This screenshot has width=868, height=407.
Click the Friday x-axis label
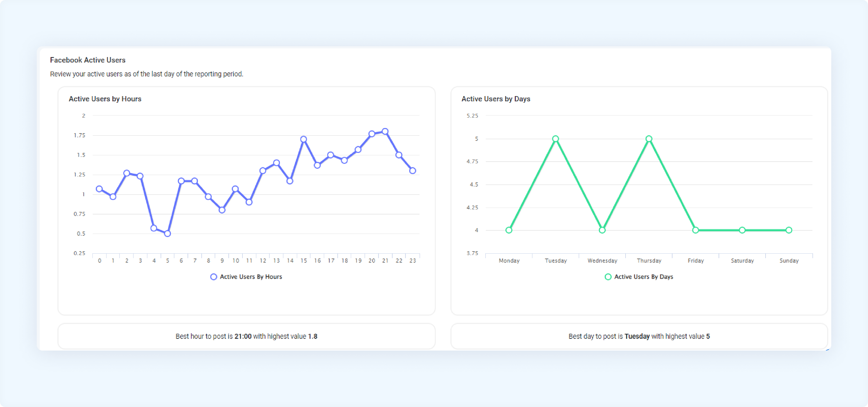696,261
